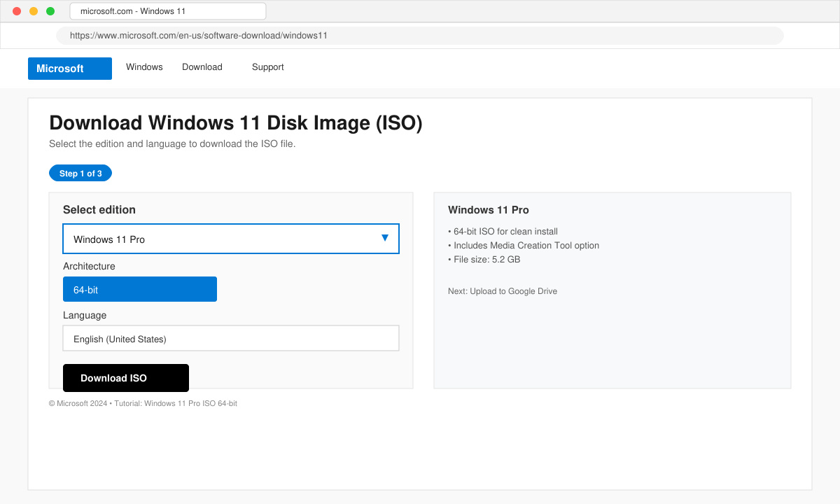
Task: Click the Microsoft logo button
Action: pos(70,69)
